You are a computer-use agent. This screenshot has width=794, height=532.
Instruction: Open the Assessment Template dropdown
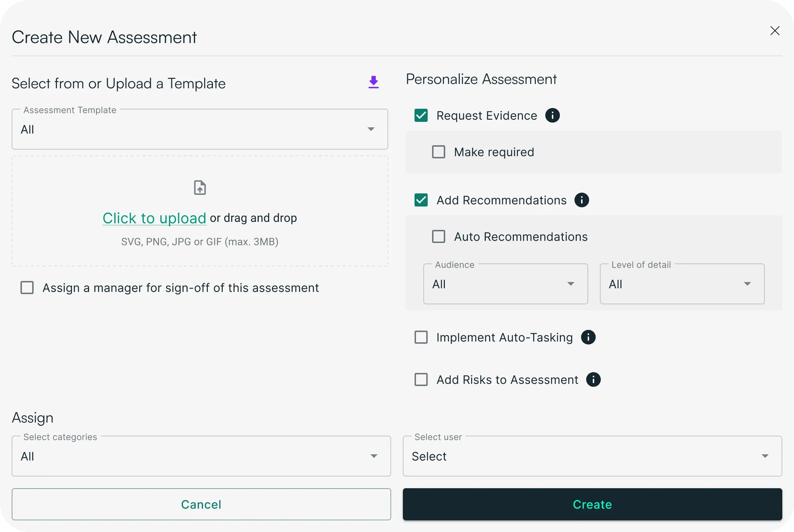200,130
